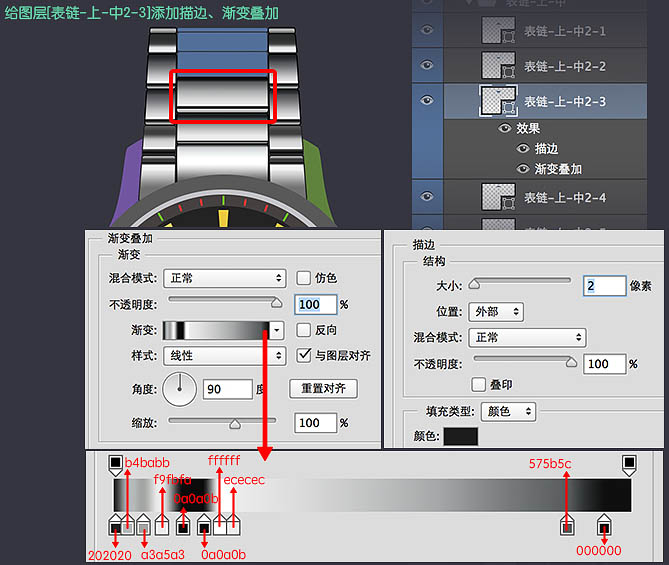Adjust gradient overlay 不透明度 slider handle
Screen dimensions: 669x565
(276, 303)
